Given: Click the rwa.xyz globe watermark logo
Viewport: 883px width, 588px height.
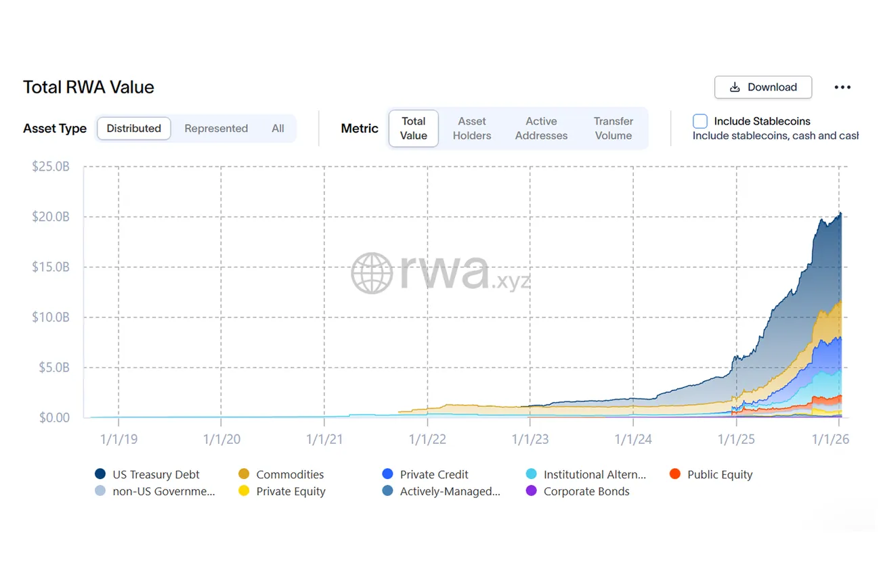Looking at the screenshot, I should [x=372, y=273].
